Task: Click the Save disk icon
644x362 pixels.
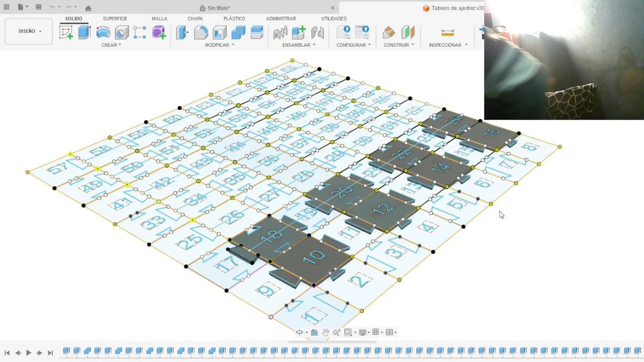Action: tap(38, 8)
